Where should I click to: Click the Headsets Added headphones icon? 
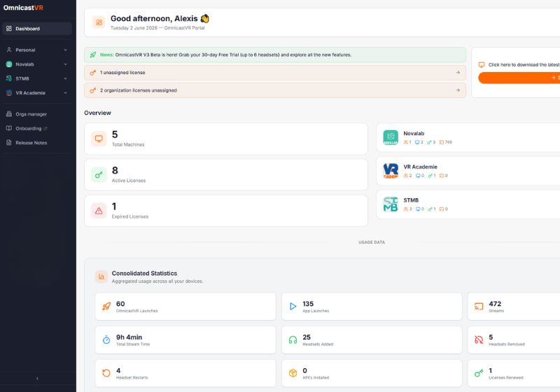pyautogui.click(x=293, y=339)
